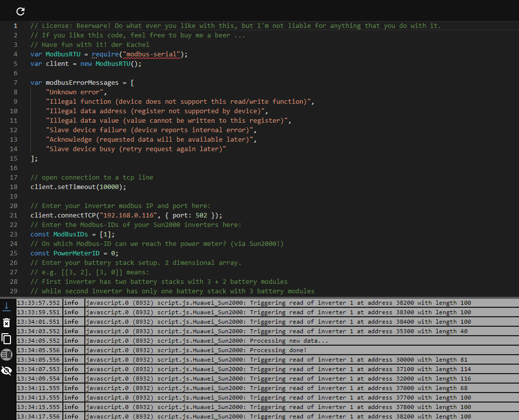Click the const PowerMeterID = 0 line
Image resolution: width=519 pixels, height=420 pixels.
[74, 253]
